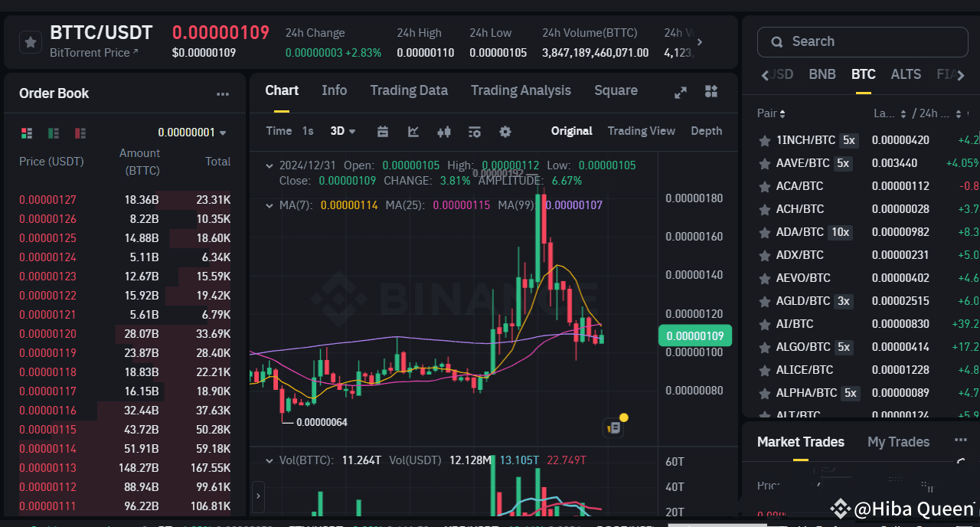Screen dimensions: 980x527
Task: Select the 1s time interval
Action: 308,131
